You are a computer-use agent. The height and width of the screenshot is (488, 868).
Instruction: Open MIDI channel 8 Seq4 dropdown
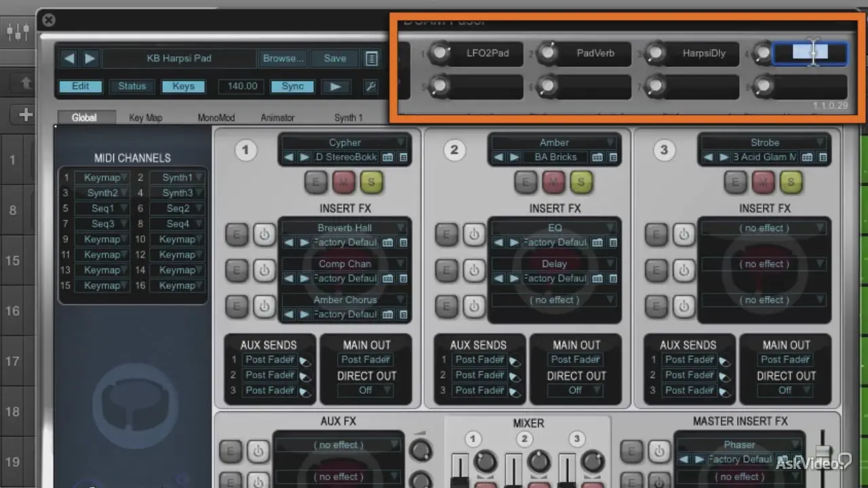tap(178, 224)
